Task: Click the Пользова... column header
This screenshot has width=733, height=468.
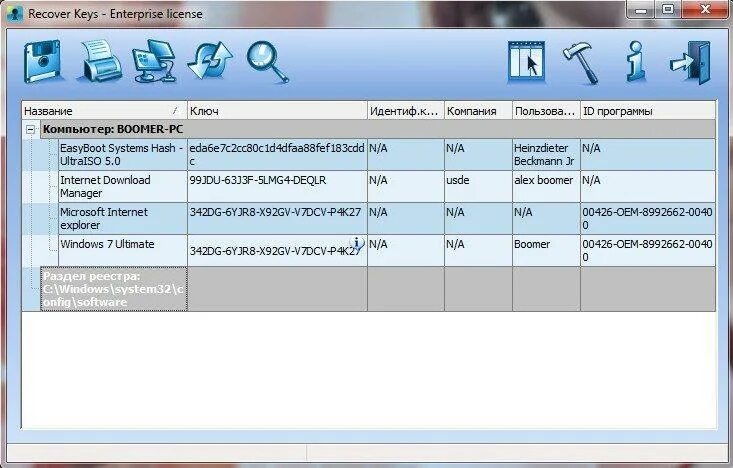Action: point(546,111)
